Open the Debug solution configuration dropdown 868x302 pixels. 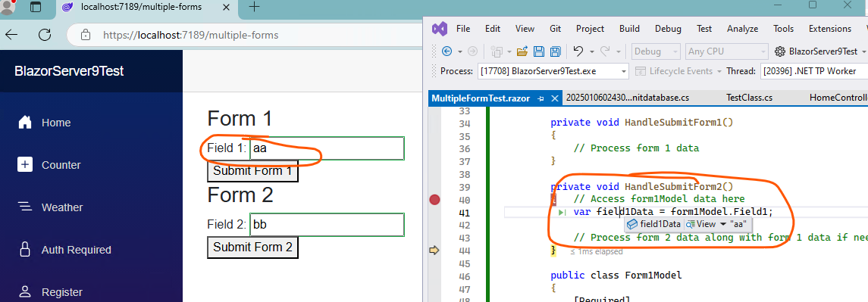point(656,51)
